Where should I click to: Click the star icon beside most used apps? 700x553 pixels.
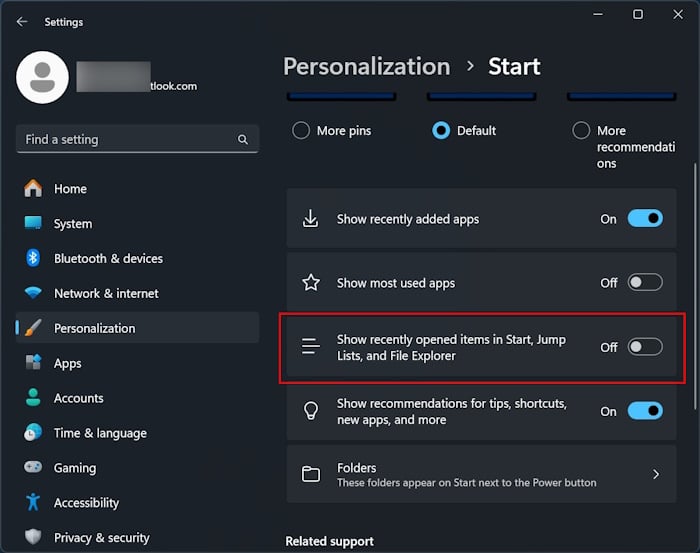[311, 283]
